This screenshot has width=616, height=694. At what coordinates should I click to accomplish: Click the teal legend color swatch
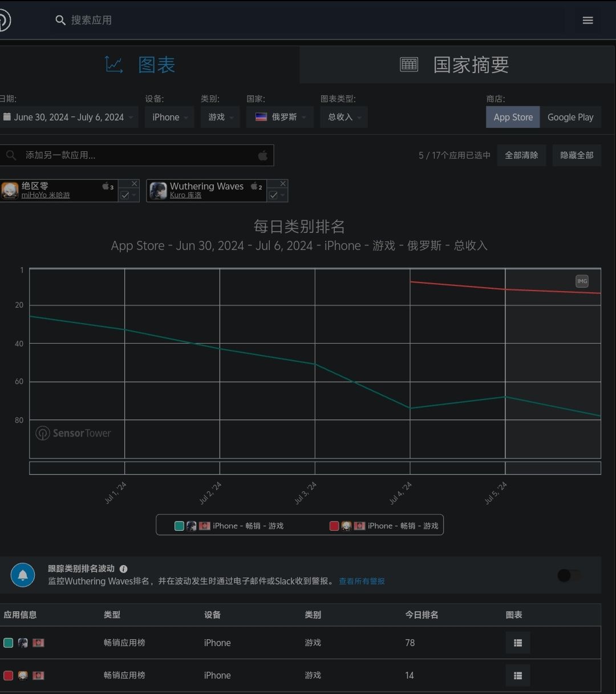(179, 526)
